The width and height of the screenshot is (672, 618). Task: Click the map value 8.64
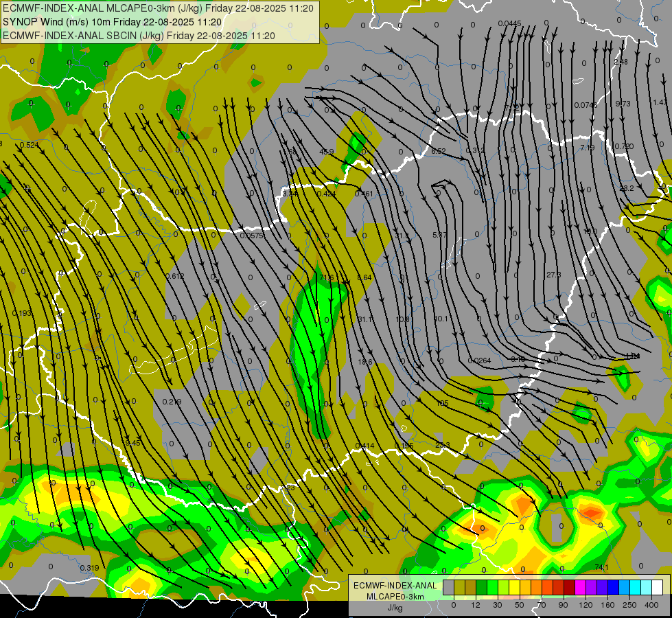click(364, 277)
